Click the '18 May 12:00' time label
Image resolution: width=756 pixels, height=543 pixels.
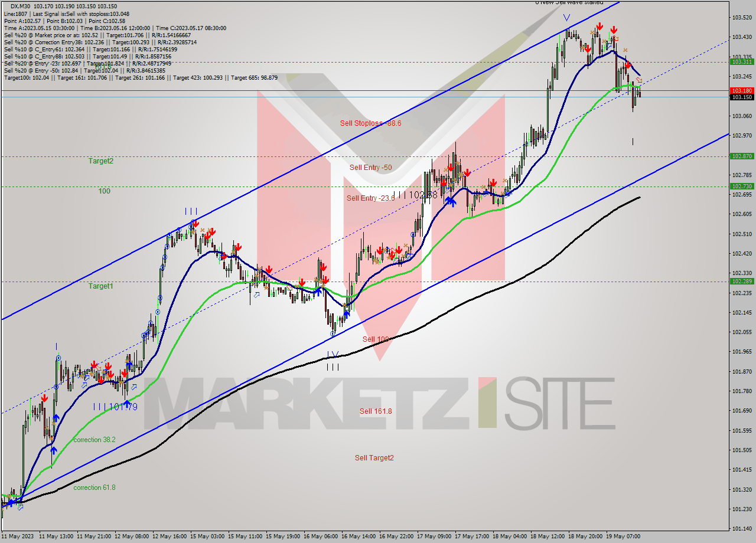[547, 537]
